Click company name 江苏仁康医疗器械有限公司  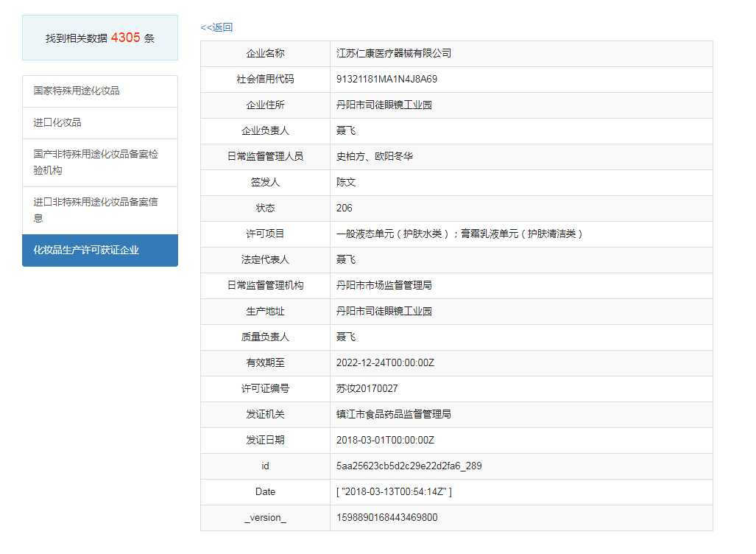(x=394, y=53)
